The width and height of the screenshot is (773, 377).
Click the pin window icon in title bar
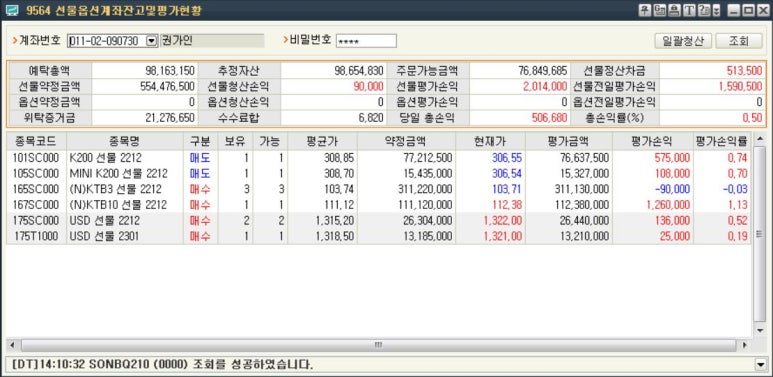click(x=644, y=10)
